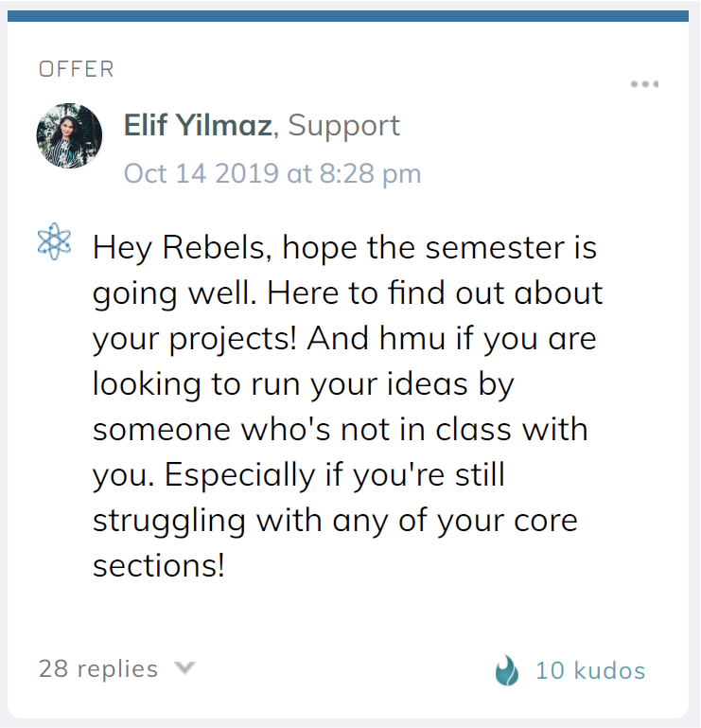Click the atom science icon beside the post
The height and width of the screenshot is (728, 701).
pyautogui.click(x=54, y=241)
